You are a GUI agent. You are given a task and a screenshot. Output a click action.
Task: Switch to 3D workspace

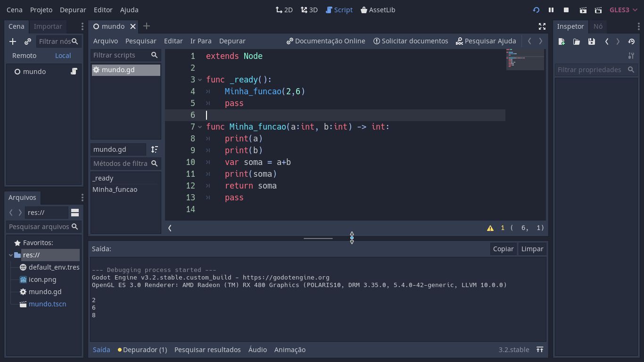pos(309,10)
